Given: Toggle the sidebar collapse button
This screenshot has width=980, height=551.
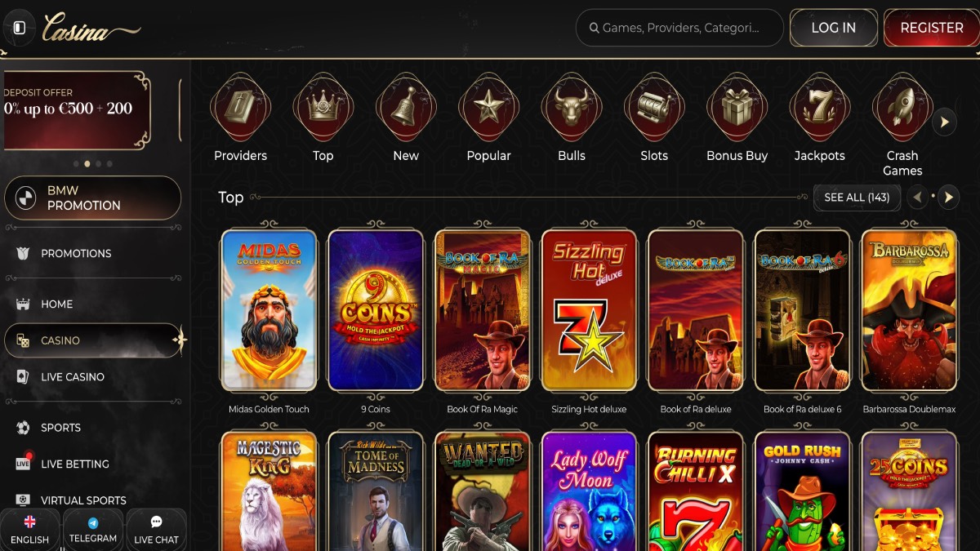Looking at the screenshot, I should [20, 28].
